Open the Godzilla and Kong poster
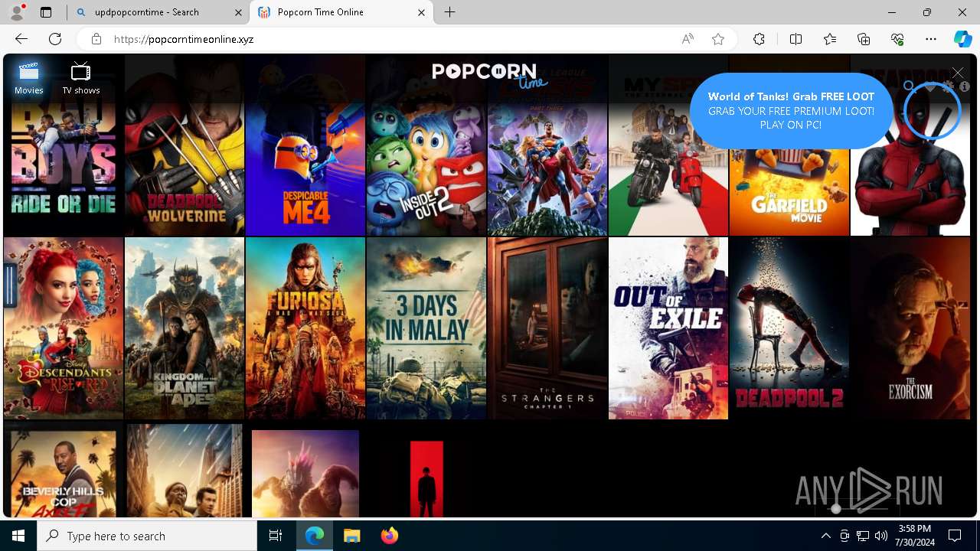980x551 pixels. [305, 473]
